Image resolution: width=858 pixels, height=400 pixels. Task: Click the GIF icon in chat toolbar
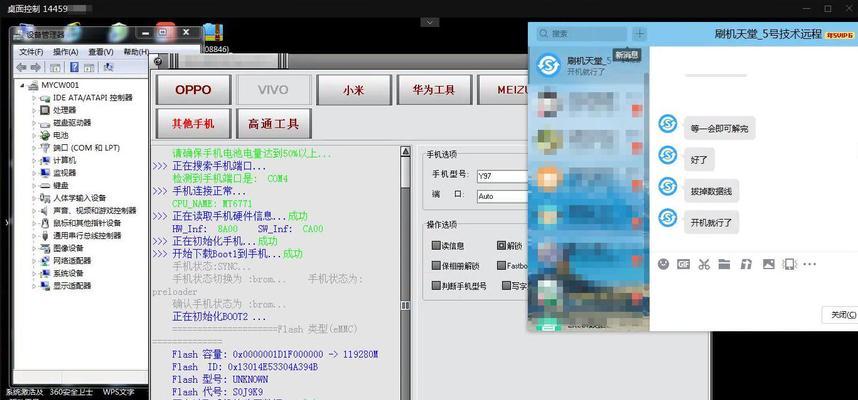click(683, 264)
